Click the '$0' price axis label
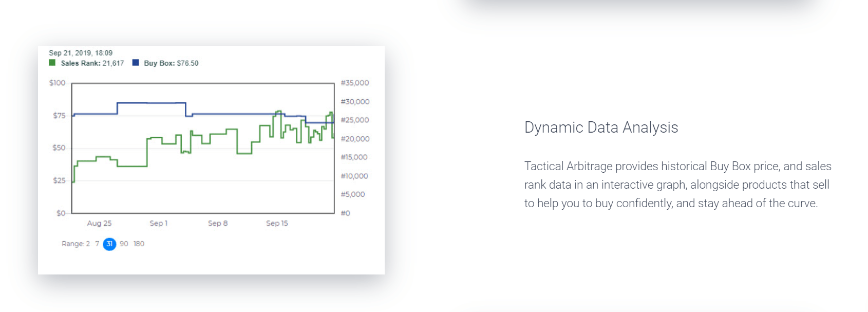Image resolution: width=868 pixels, height=312 pixels. pyautogui.click(x=61, y=213)
